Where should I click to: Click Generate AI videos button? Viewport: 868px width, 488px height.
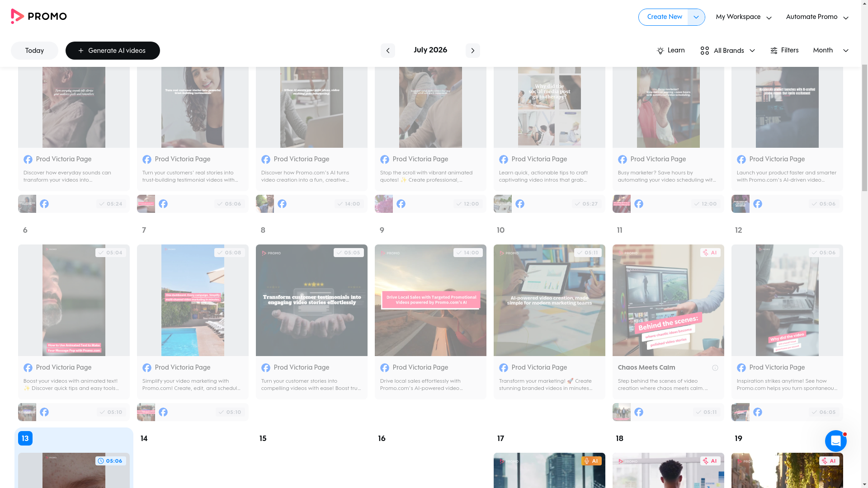(x=113, y=51)
